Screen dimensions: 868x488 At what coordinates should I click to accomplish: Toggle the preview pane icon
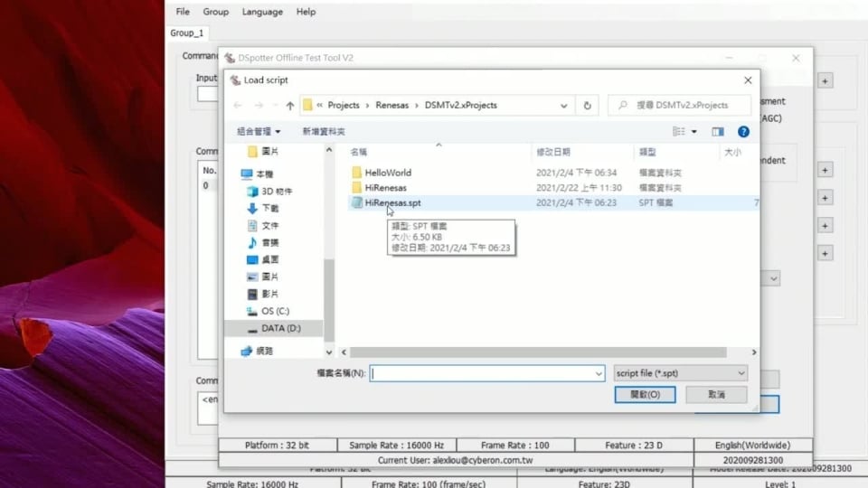point(718,132)
